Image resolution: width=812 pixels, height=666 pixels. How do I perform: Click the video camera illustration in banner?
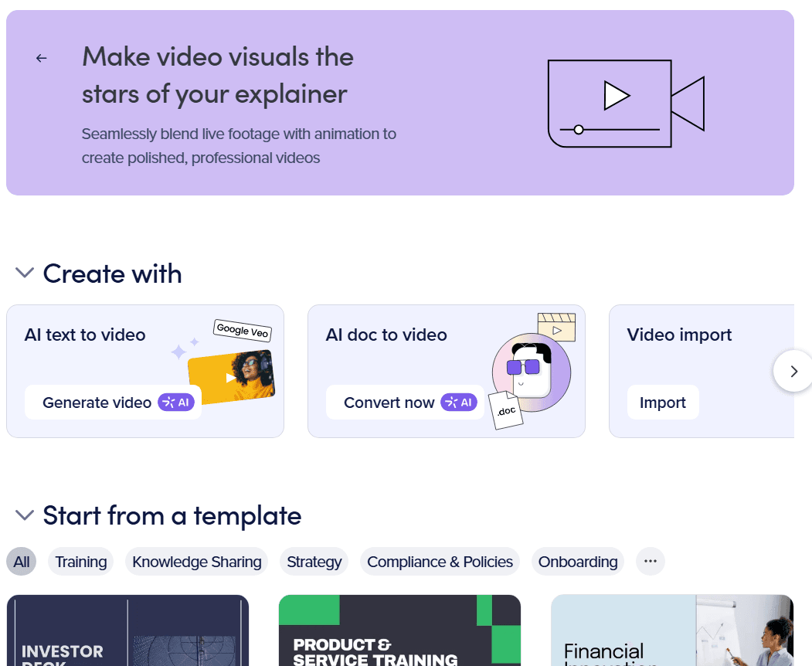pos(625,103)
